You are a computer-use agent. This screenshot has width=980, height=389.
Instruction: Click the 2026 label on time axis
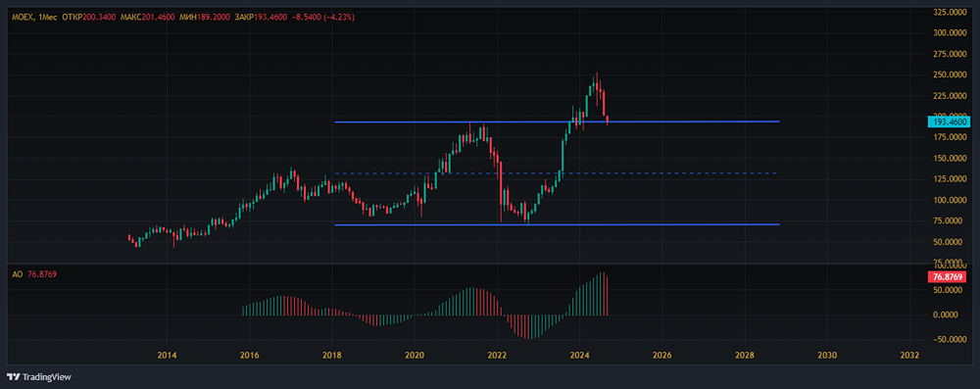(661, 356)
